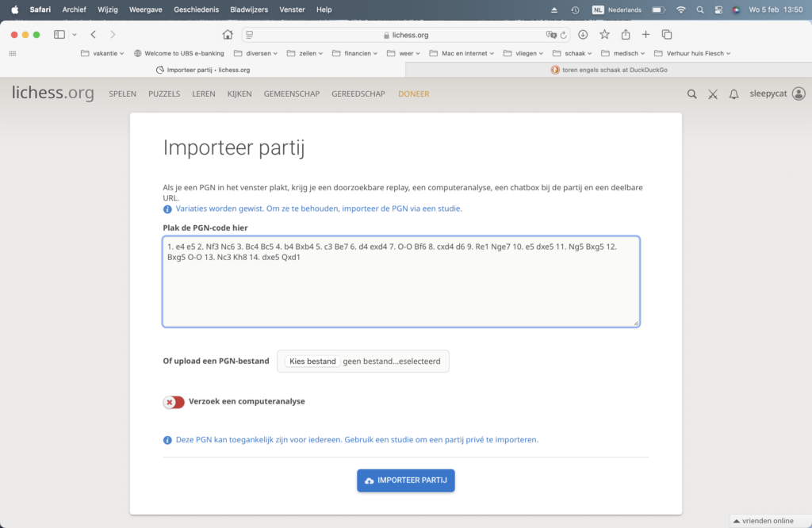Open Spotlight search in menu bar
This screenshot has height=528, width=812.
(x=700, y=10)
